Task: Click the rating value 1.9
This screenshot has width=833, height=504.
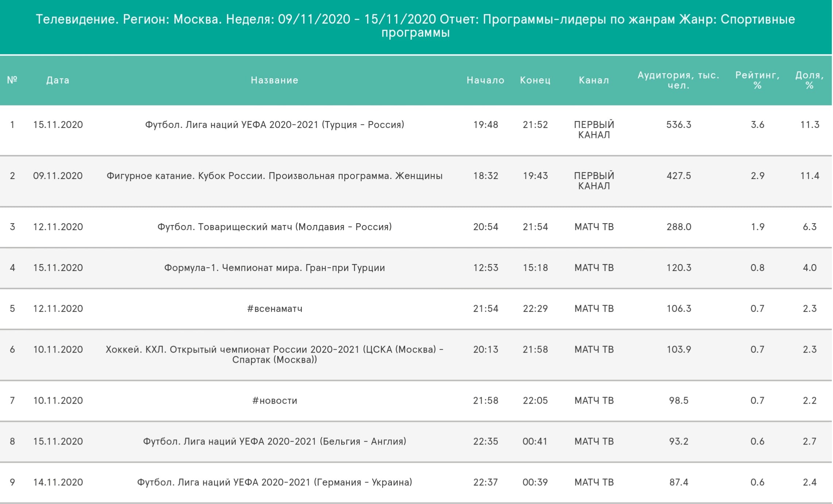Action: pyautogui.click(x=757, y=227)
